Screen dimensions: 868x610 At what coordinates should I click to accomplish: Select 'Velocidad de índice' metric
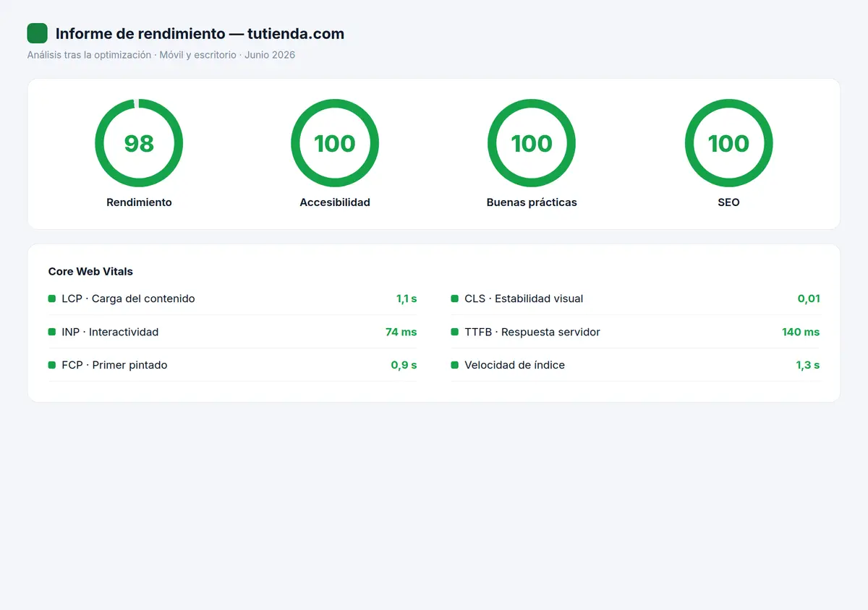[514, 365]
